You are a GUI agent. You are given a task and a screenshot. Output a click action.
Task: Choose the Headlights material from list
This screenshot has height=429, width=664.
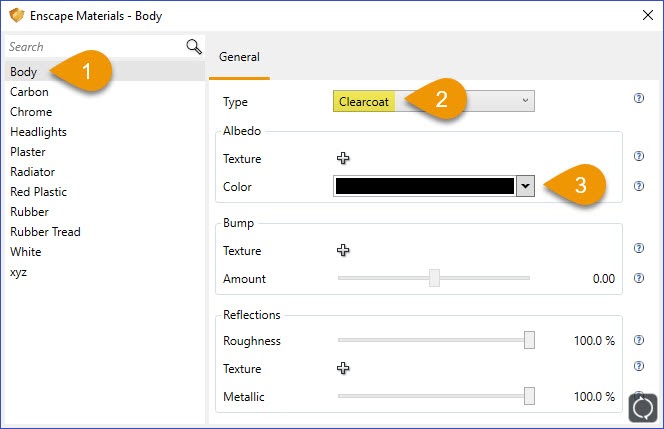pyautogui.click(x=37, y=132)
